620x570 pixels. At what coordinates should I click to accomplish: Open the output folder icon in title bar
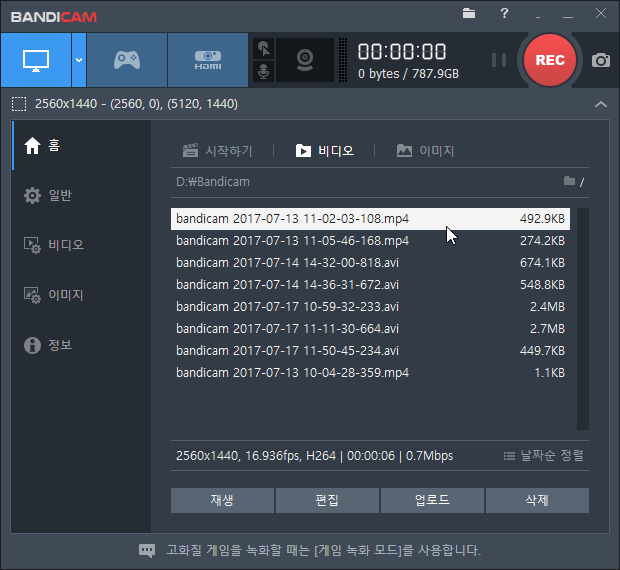(x=469, y=13)
